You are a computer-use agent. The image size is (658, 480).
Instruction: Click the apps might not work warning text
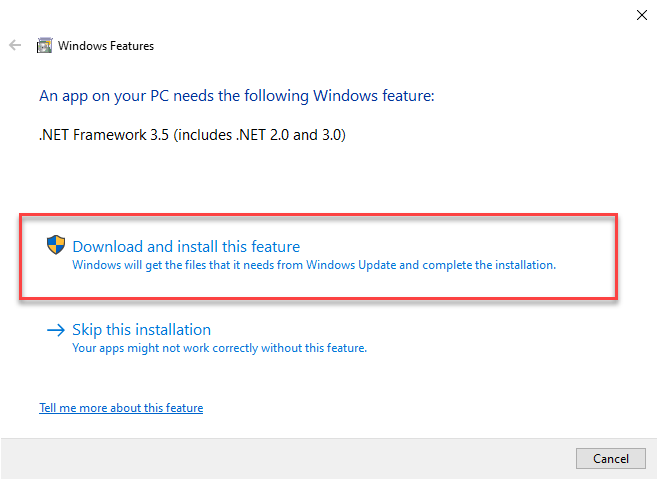pyautogui.click(x=219, y=348)
